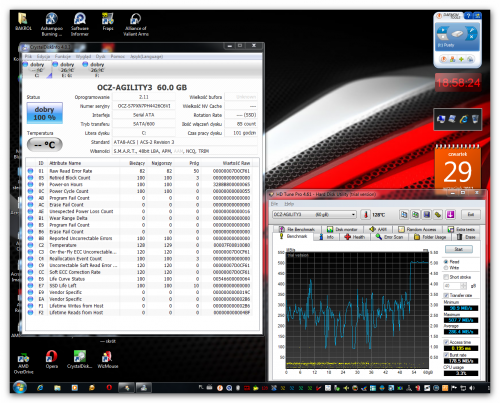Screen dimensions: 500x403
Task: Switch to the Erase tab in HD Tune
Action: tap(466, 237)
